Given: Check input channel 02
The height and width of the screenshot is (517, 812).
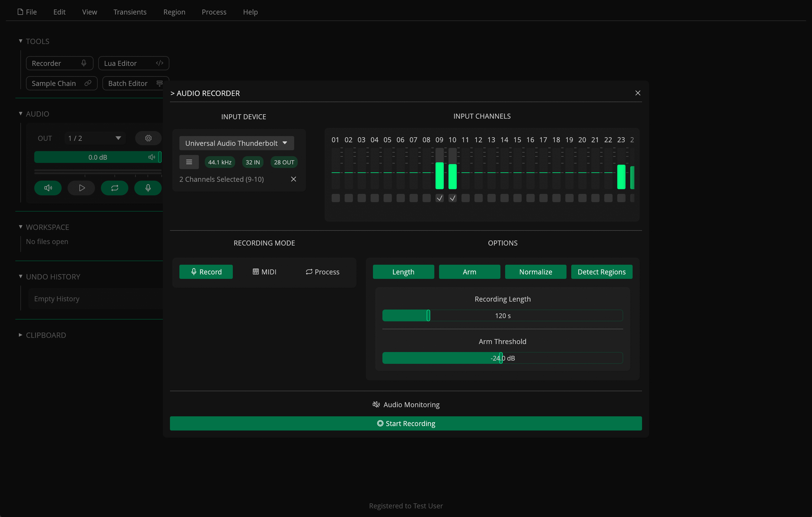Looking at the screenshot, I should click(x=349, y=198).
